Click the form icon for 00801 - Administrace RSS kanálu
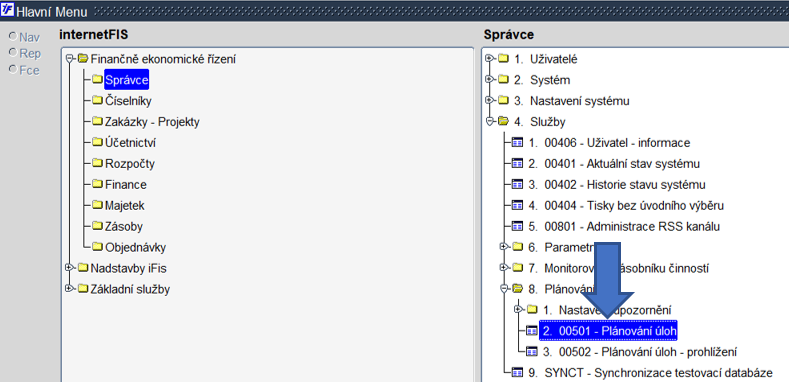 [x=517, y=226]
